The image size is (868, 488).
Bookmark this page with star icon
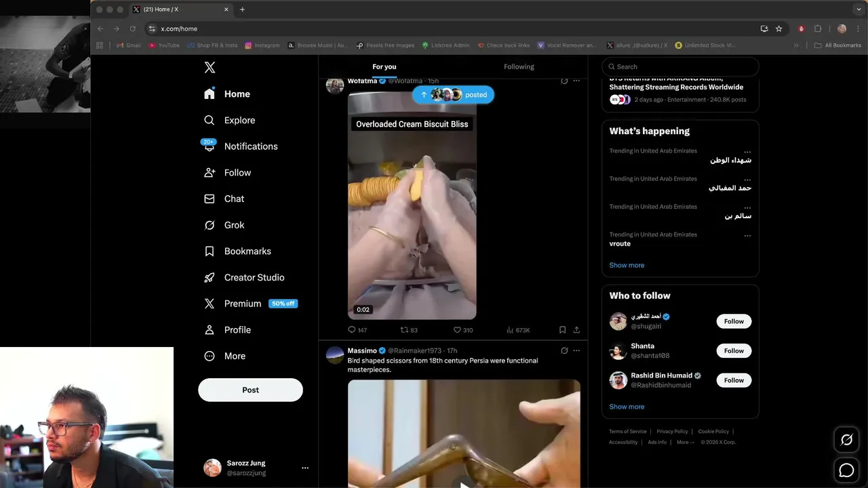coord(778,28)
